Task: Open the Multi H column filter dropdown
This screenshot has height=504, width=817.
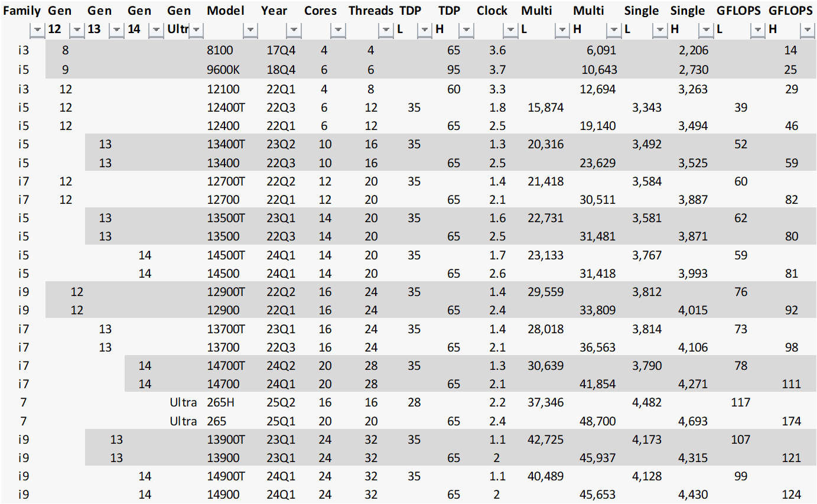Action: (x=614, y=30)
